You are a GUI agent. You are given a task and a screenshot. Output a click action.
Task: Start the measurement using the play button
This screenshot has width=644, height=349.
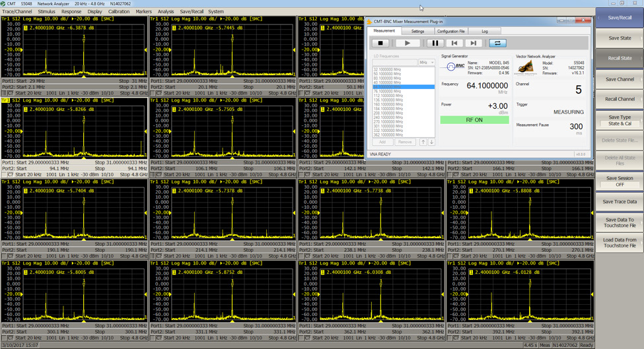point(407,43)
